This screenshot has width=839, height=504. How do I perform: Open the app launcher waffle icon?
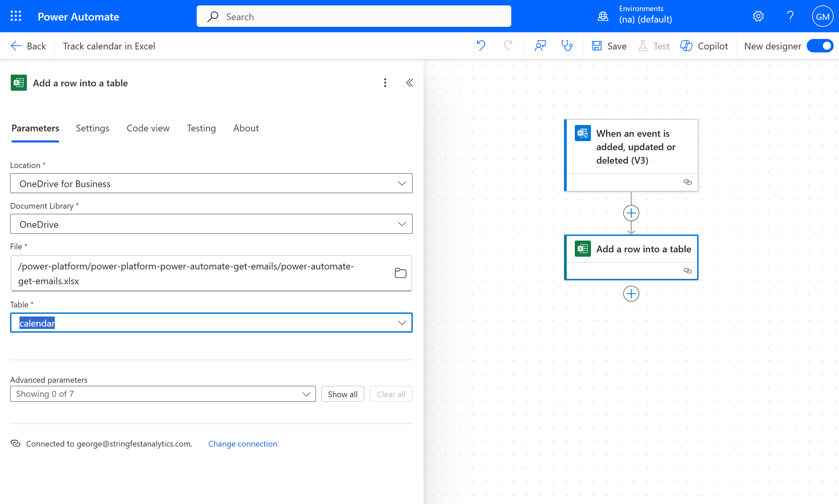tap(15, 16)
